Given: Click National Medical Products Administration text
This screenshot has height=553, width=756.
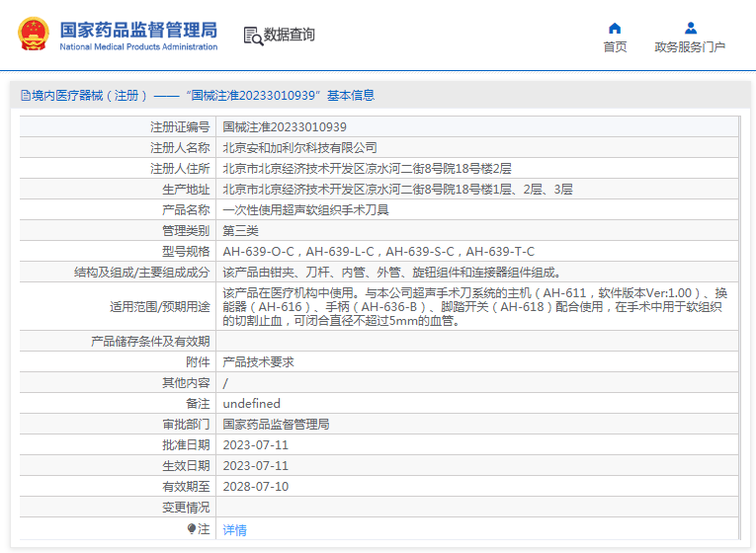Looking at the screenshot, I should (x=138, y=46).
